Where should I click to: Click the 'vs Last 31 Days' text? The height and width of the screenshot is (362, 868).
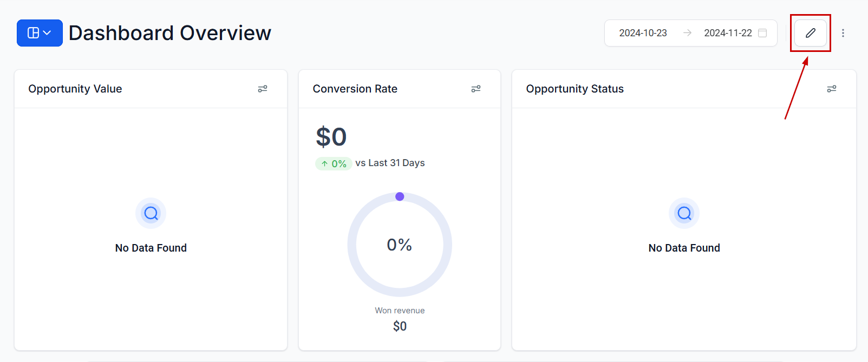coord(390,163)
